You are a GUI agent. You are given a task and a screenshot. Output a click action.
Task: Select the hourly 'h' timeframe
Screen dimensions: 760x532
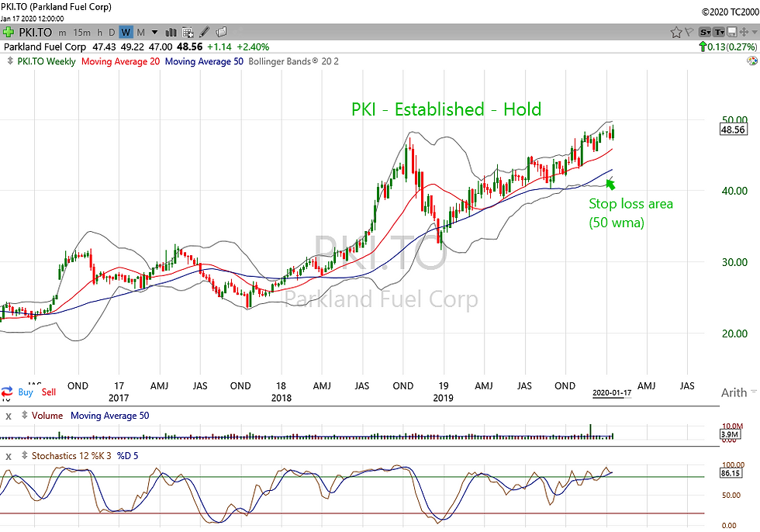point(100,33)
